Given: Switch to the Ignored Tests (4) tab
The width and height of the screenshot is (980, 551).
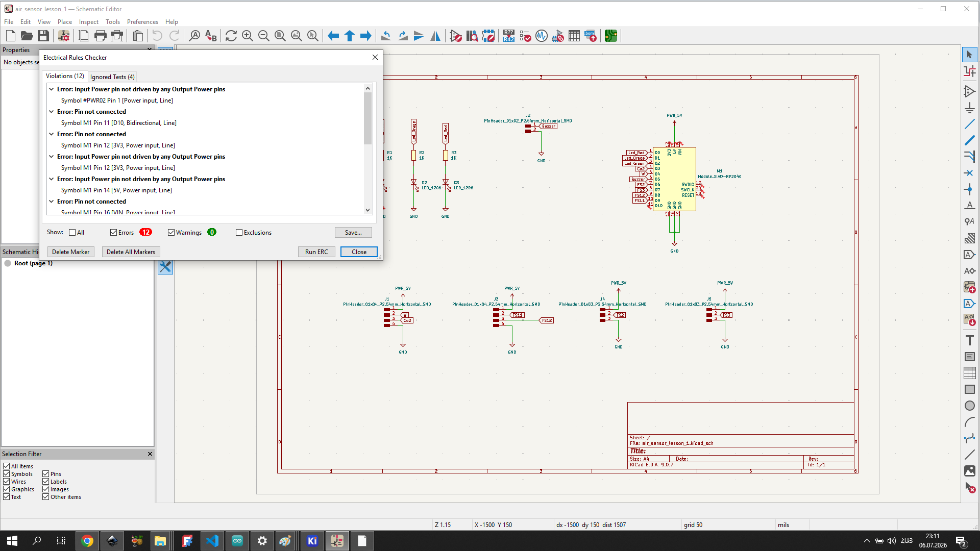Looking at the screenshot, I should point(112,77).
